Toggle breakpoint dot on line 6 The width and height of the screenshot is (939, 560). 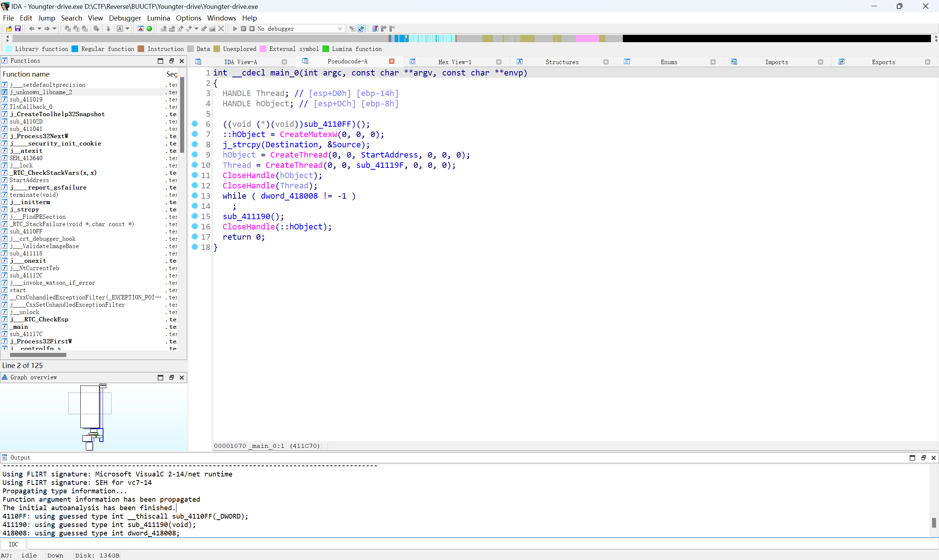point(195,124)
